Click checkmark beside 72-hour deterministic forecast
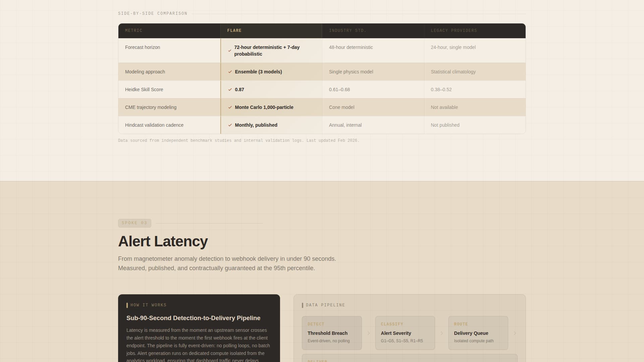 coord(230,51)
